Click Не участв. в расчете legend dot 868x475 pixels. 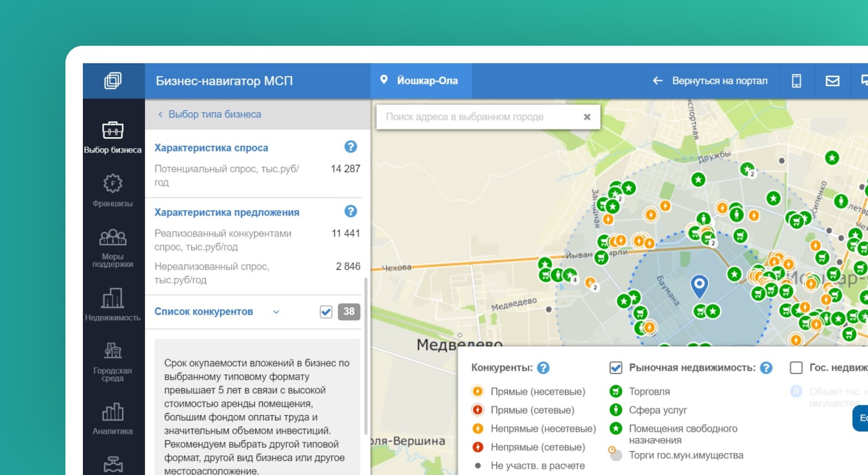point(478,466)
